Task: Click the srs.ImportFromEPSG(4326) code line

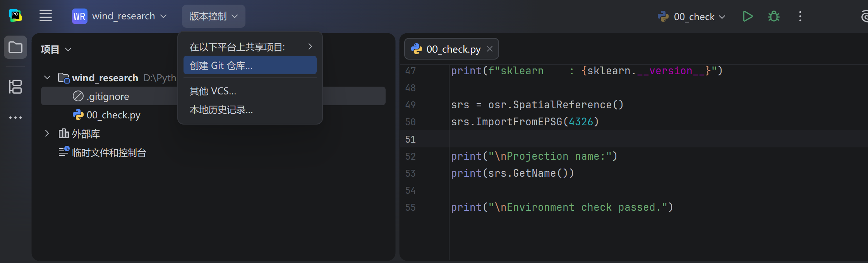Action: pyautogui.click(x=525, y=122)
